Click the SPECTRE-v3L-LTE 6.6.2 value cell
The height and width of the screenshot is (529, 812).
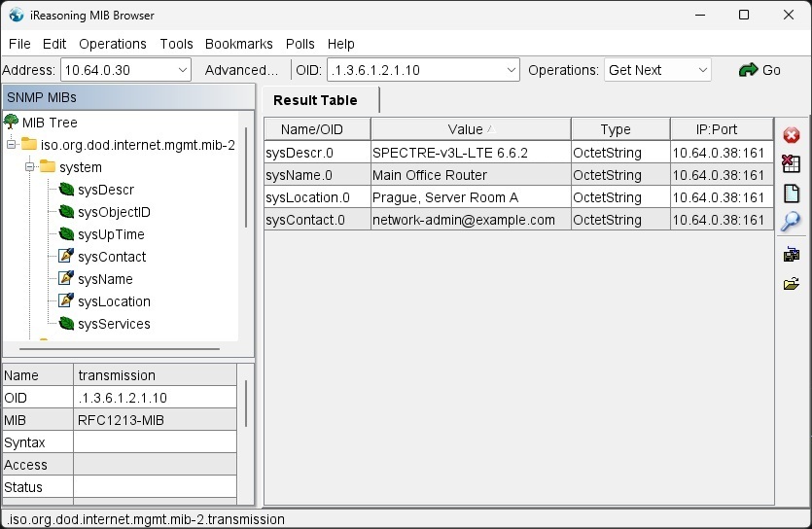tap(471, 153)
